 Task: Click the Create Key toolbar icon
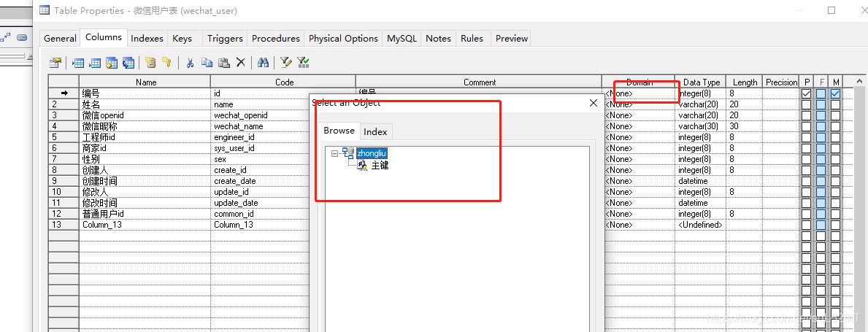point(166,63)
